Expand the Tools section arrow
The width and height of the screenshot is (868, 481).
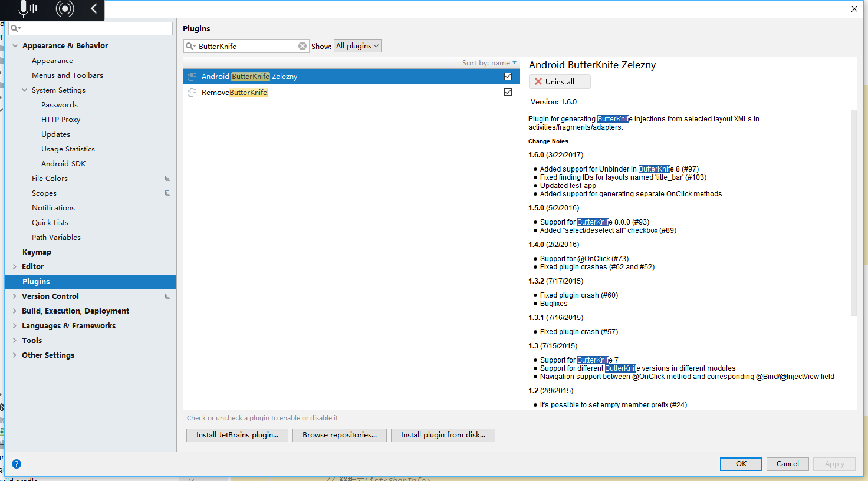[15, 341]
